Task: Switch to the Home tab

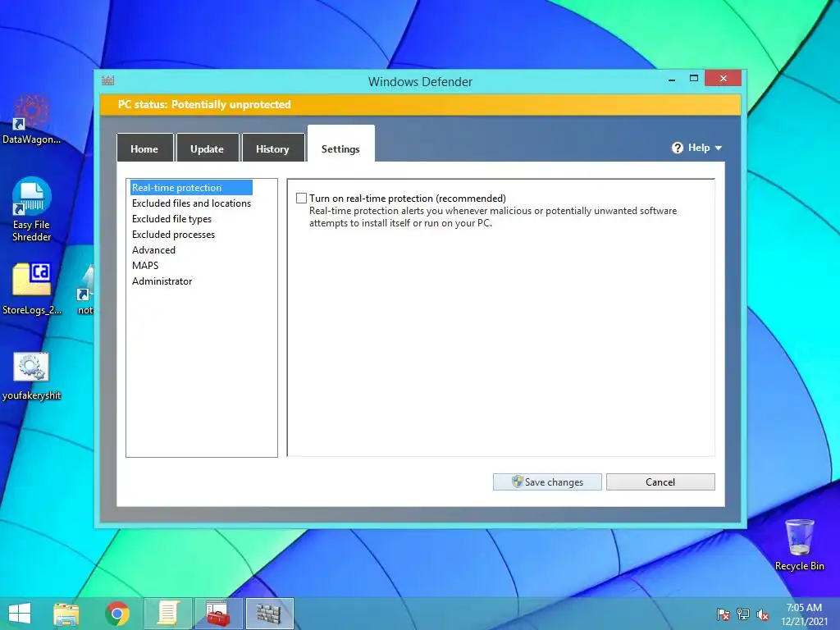Action: pos(144,148)
